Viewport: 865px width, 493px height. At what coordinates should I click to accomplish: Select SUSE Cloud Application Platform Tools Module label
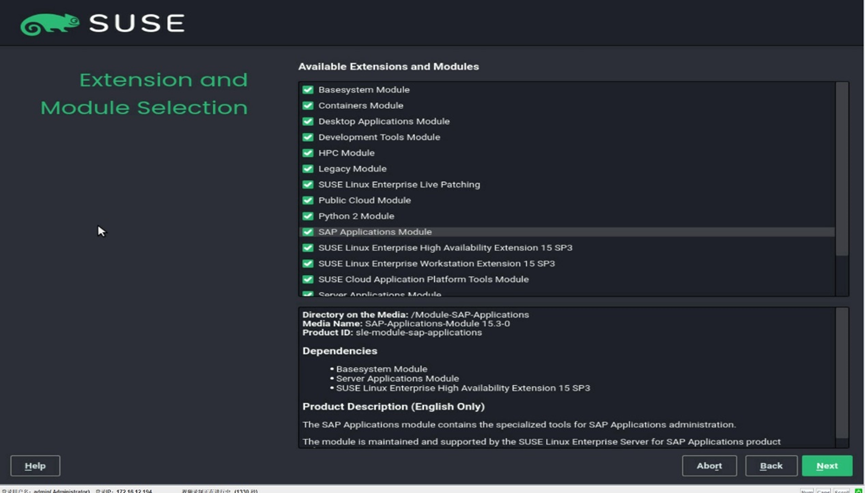(423, 279)
